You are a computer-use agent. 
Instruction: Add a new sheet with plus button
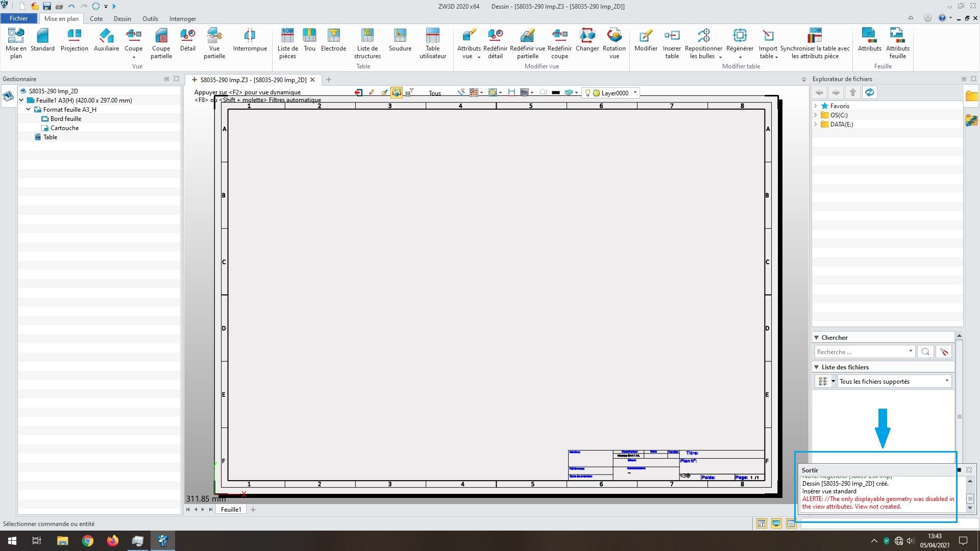pos(253,509)
